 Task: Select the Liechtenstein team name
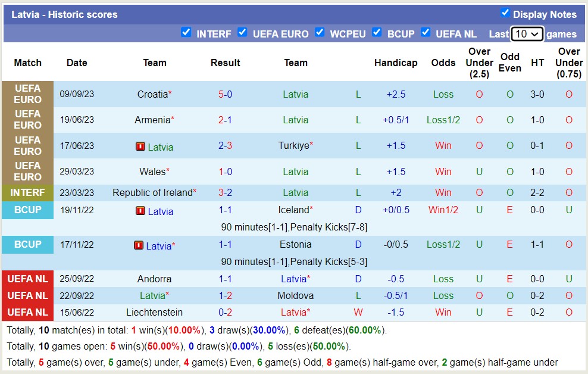(154, 312)
